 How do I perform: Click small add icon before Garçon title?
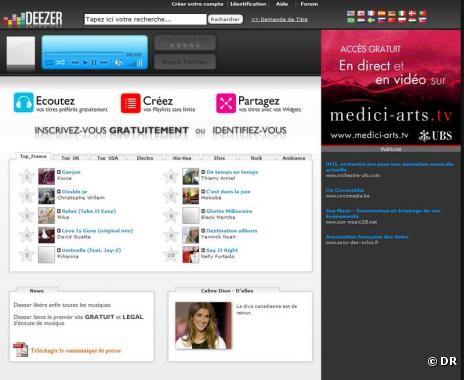click(x=59, y=172)
